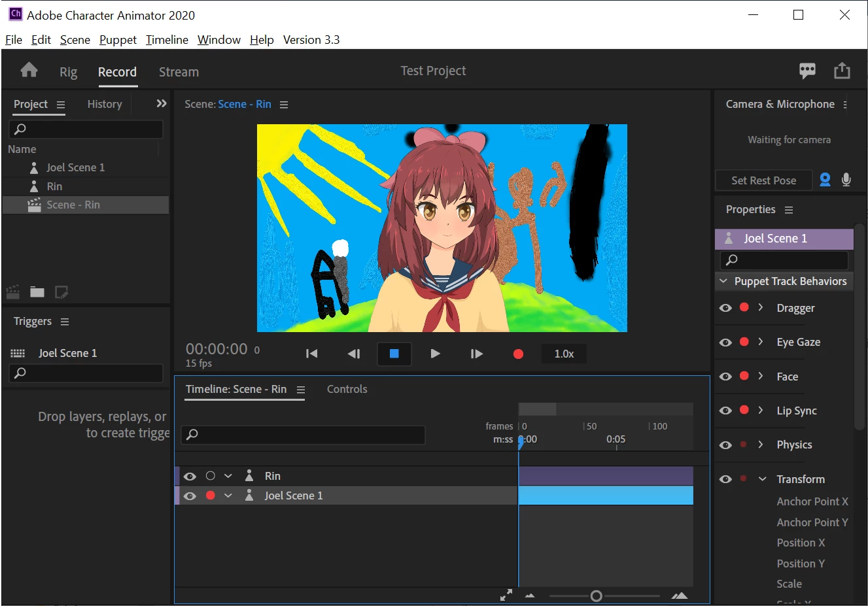Jump to start of scene
Screen dimensions: 868x606
(x=312, y=354)
